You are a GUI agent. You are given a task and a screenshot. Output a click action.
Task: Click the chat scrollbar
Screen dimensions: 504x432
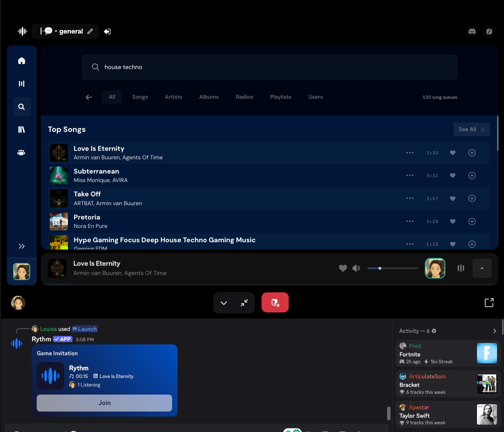click(x=389, y=413)
